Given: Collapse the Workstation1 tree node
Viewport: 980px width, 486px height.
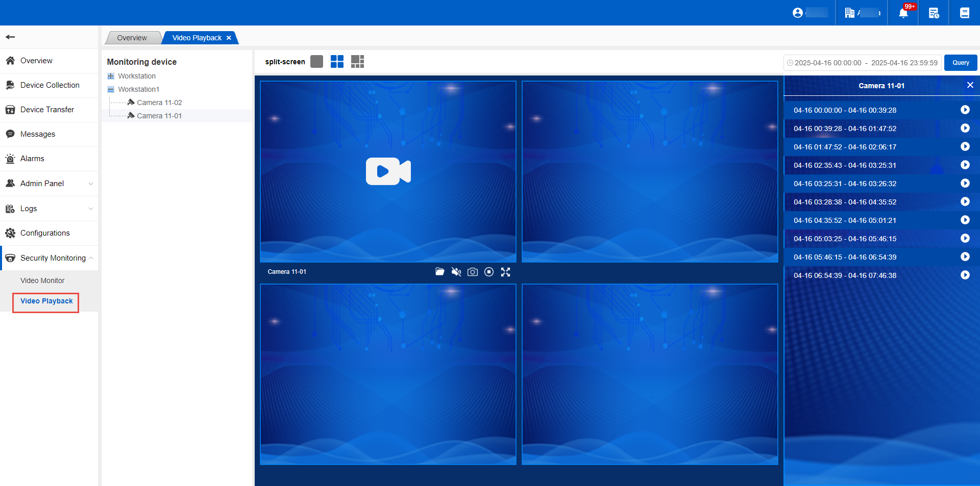Looking at the screenshot, I should pyautogui.click(x=111, y=89).
